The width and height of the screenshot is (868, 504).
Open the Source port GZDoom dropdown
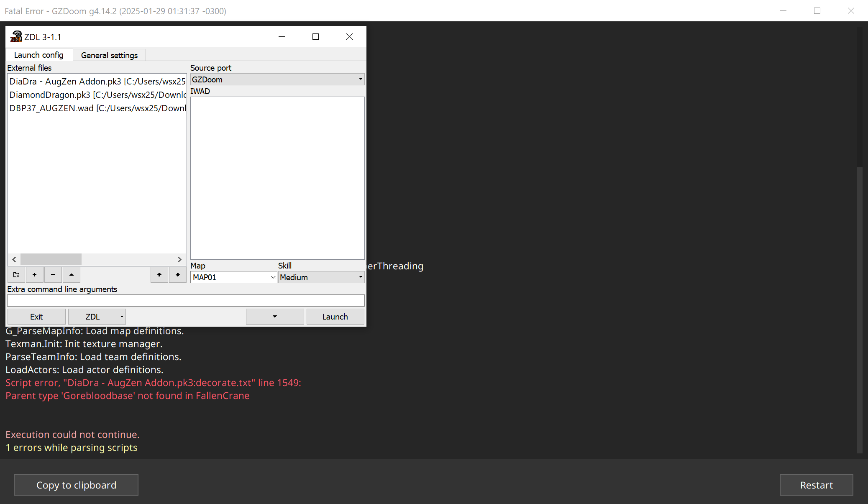(x=277, y=79)
